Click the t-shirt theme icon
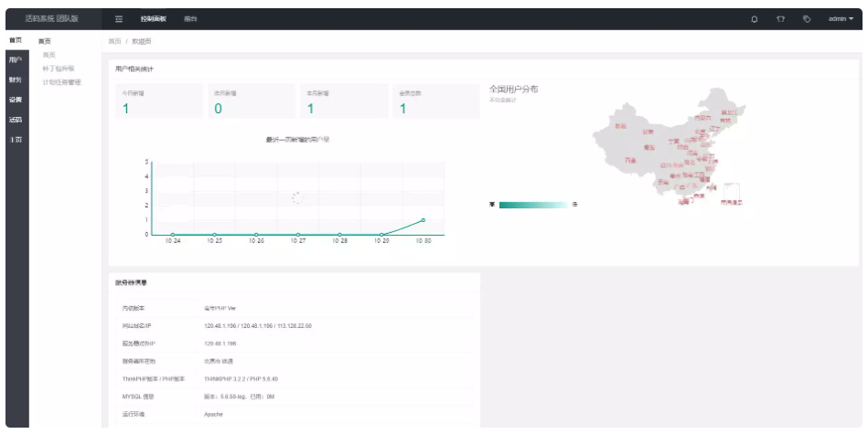 780,19
